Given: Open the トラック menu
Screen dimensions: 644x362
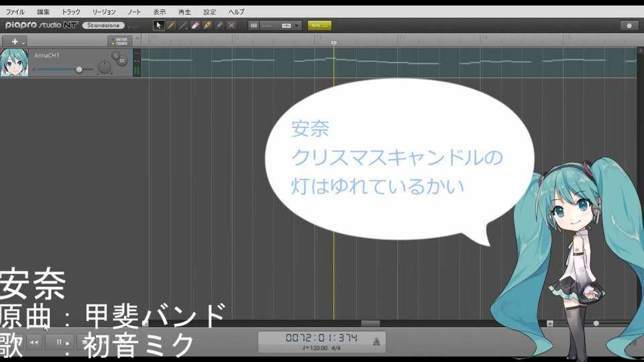Looking at the screenshot, I should pyautogui.click(x=70, y=12).
